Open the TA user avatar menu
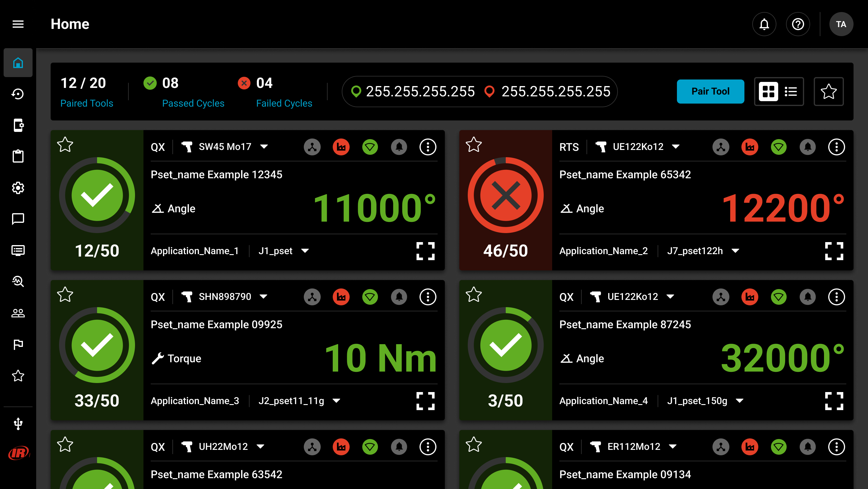Viewport: 868px width, 489px height. (x=841, y=24)
